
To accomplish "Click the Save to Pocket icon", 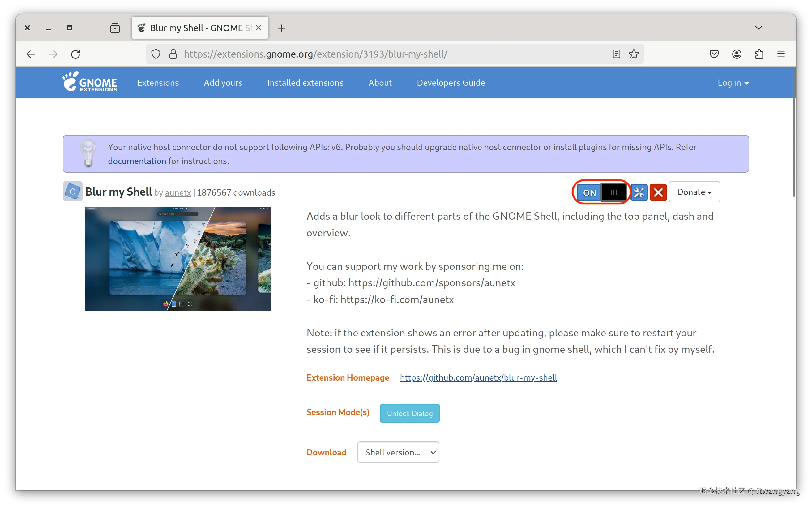I will coord(714,54).
